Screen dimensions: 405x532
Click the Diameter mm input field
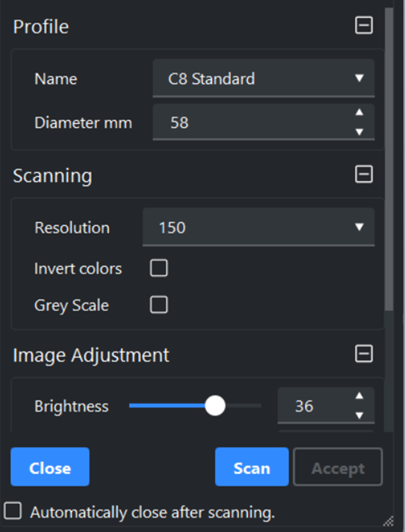[x=249, y=122]
